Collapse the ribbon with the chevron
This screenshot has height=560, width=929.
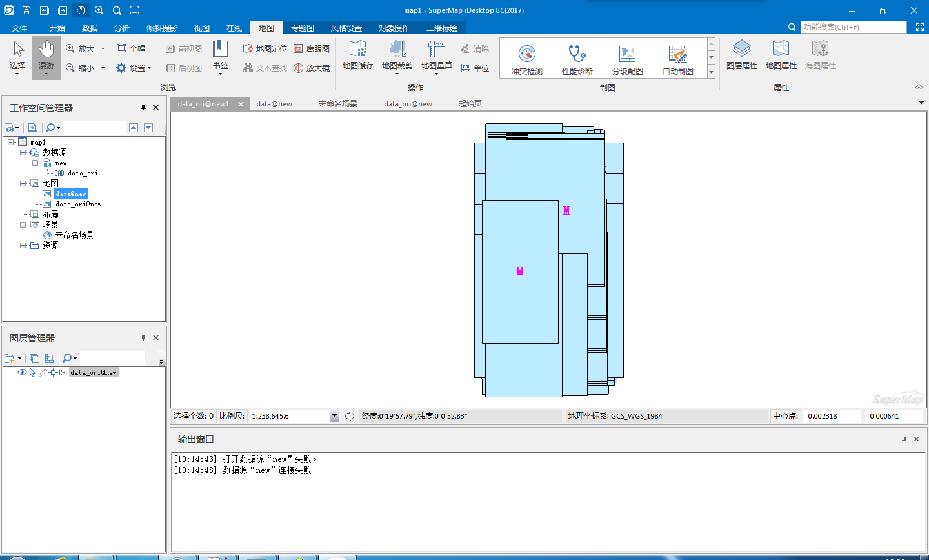919,87
